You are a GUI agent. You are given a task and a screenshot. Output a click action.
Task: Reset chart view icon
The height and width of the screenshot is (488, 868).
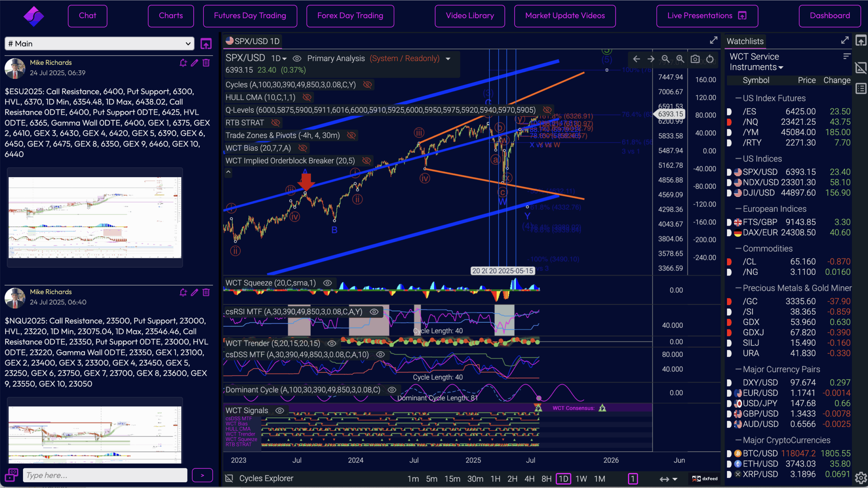coord(710,59)
